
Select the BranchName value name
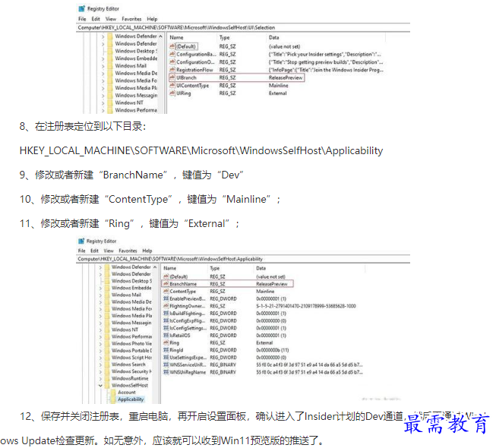[x=183, y=284]
